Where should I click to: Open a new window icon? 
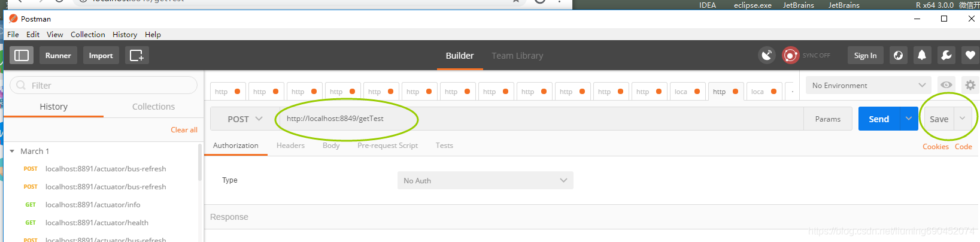coord(136,55)
